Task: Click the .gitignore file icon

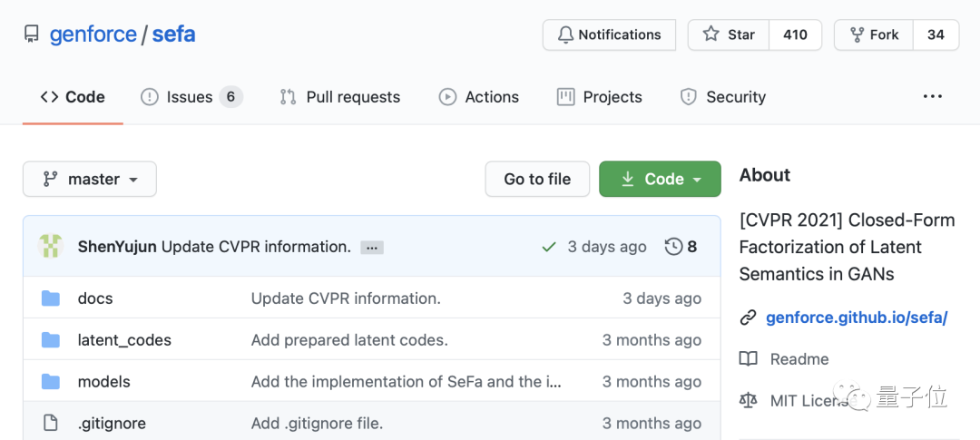Action: (x=51, y=423)
